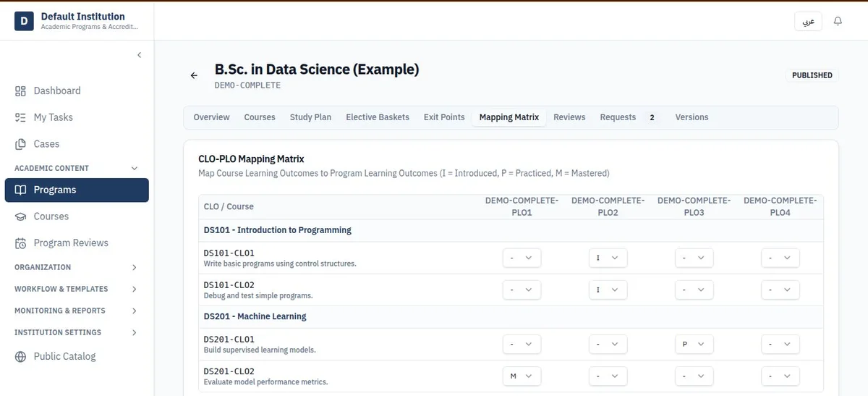Switch to the Elective Baskets tab
The height and width of the screenshot is (396, 868).
pos(378,117)
